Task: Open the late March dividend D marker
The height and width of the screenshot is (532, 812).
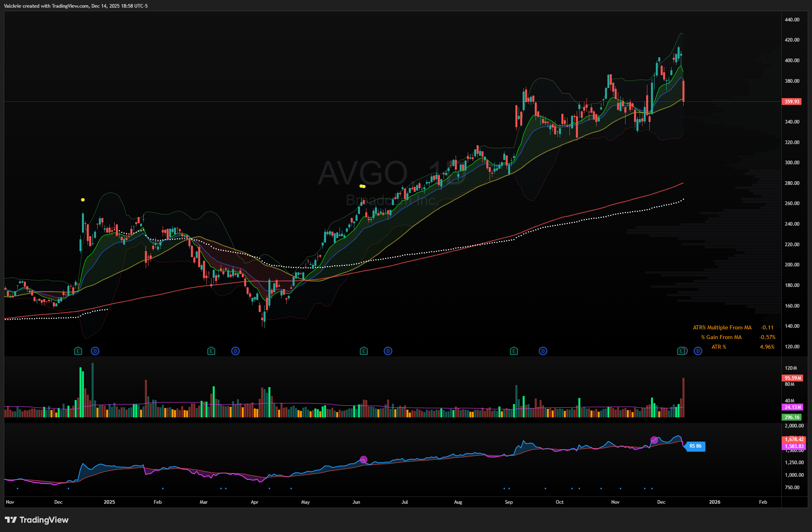Action: click(x=235, y=351)
